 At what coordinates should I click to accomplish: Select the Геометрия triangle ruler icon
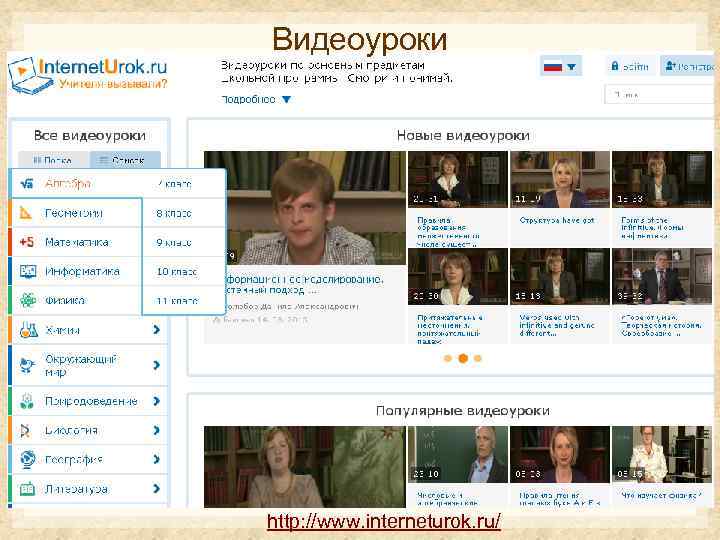[x=26, y=213]
